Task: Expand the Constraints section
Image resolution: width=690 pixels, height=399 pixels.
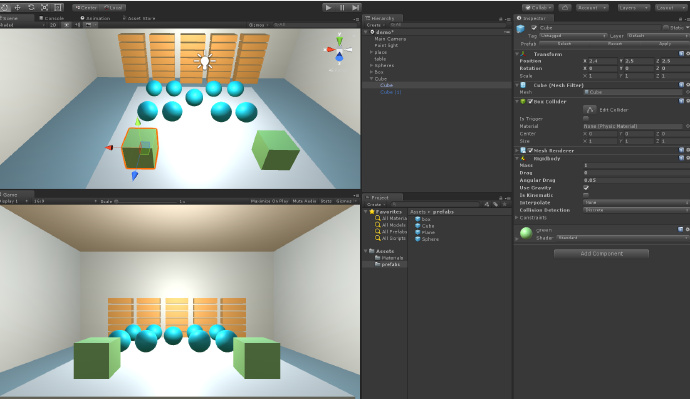Action: coord(517,217)
